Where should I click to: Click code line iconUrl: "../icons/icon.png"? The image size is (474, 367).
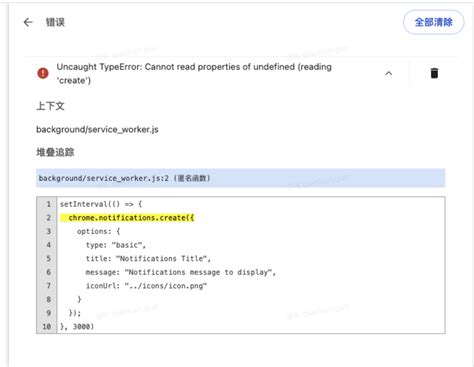click(146, 286)
